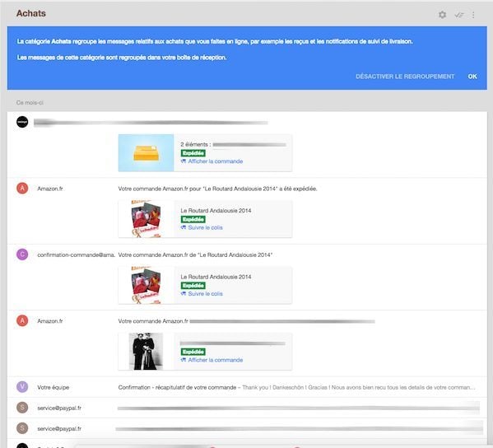Click the second service@paypal.fr avatar

[22, 428]
